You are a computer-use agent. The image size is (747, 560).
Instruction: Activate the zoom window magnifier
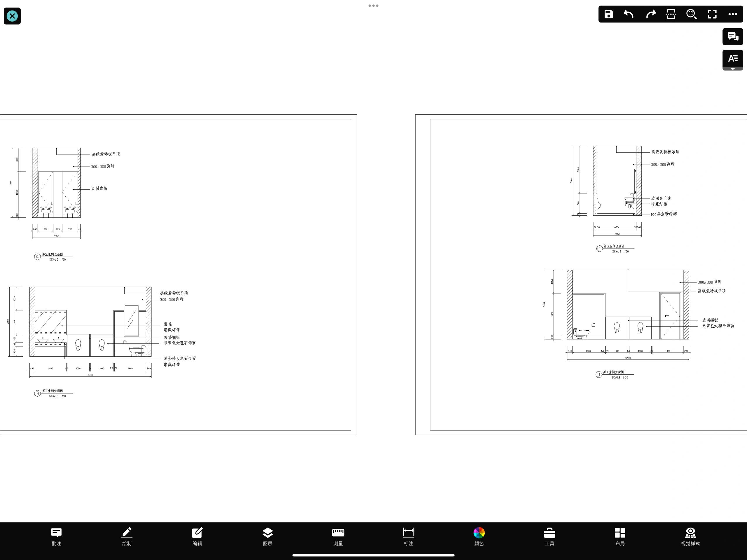[691, 14]
